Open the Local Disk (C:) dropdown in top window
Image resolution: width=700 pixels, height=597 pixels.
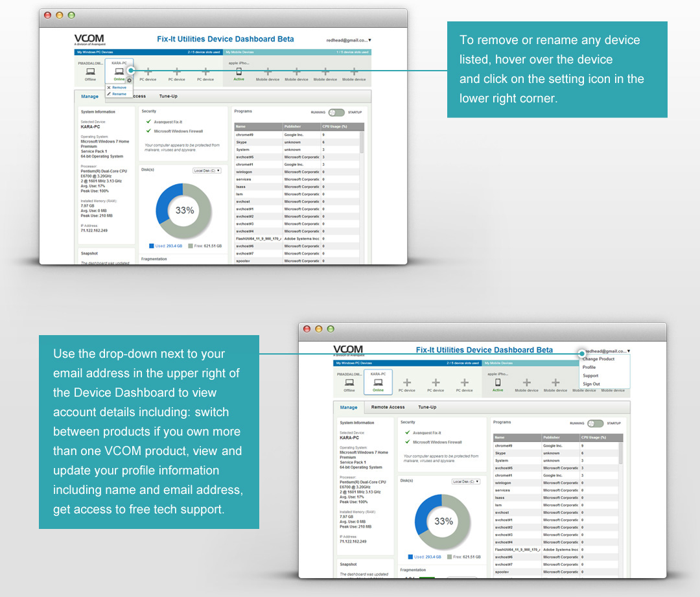[207, 170]
